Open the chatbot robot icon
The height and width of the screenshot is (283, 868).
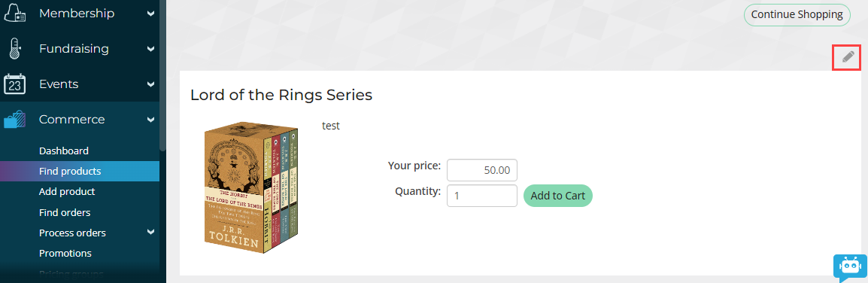850,267
